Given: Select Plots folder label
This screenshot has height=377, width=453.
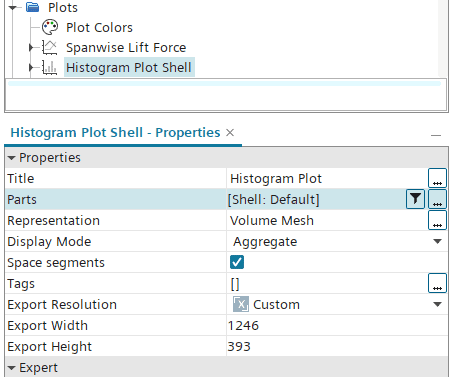Looking at the screenshot, I should [63, 7].
